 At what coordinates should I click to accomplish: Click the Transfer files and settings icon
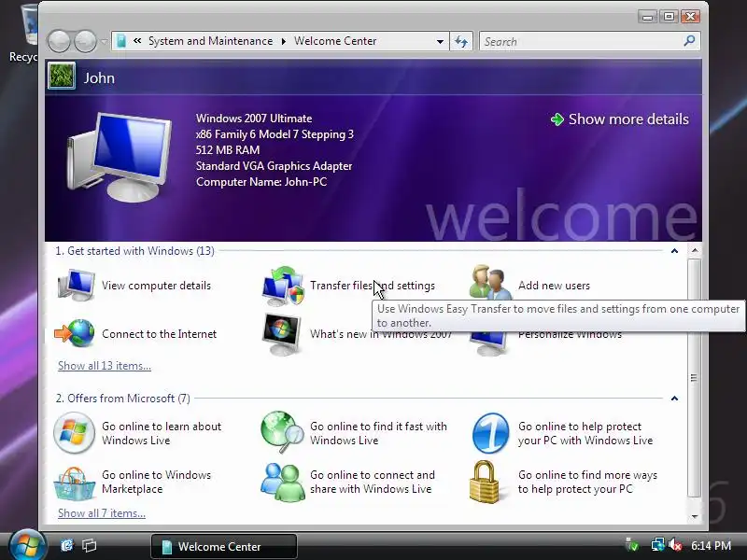click(283, 286)
